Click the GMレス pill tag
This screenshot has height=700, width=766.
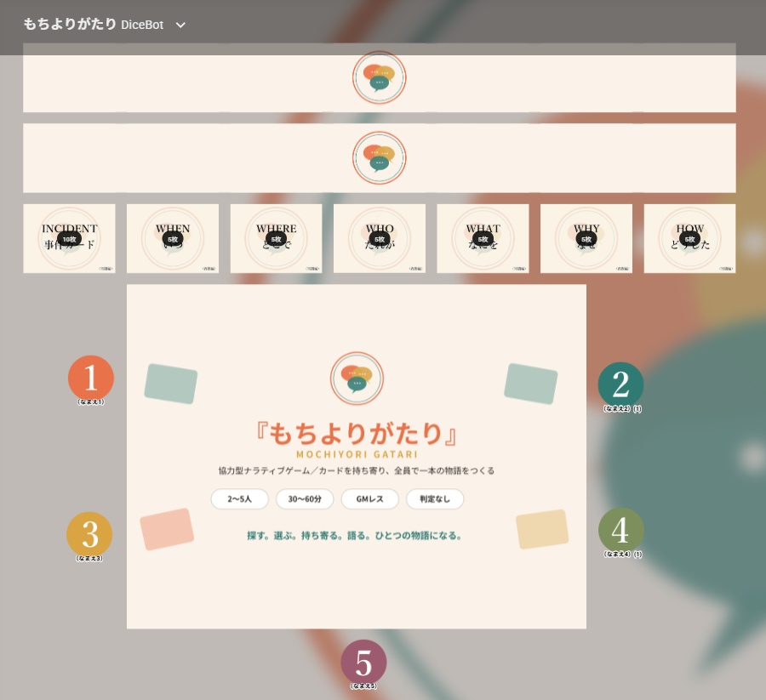coord(370,499)
